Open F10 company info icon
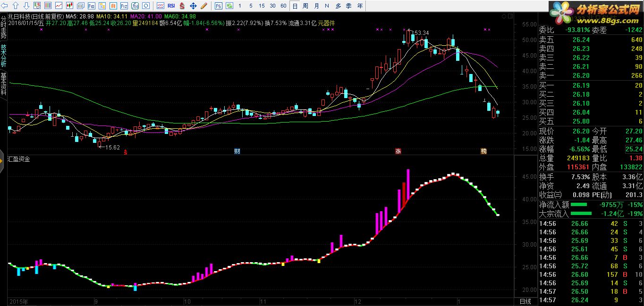The width and height of the screenshot is (644, 306). pos(91,6)
